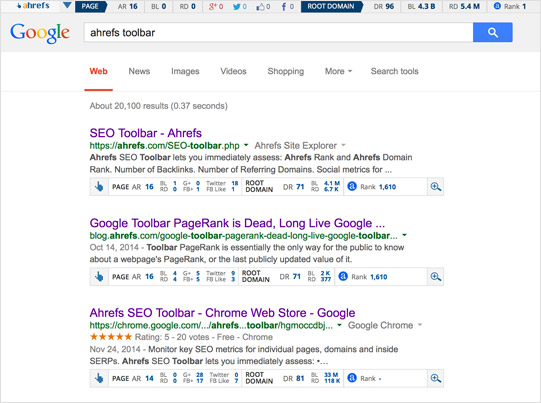Expand the arrow after ahrefs.com/SEO-toolbar.php URL
The image size is (541, 403).
pos(246,145)
